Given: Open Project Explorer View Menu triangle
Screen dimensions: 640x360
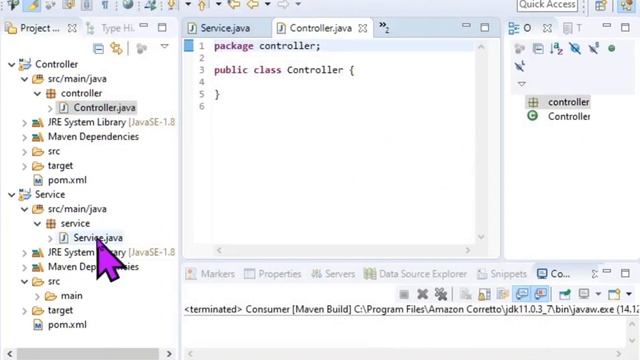Looking at the screenshot, I should pos(164,47).
